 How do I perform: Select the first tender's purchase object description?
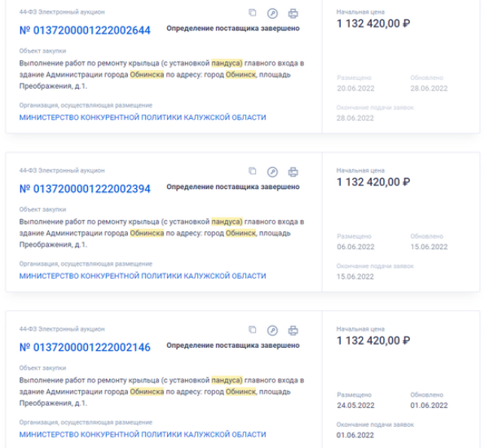pyautogui.click(x=162, y=75)
